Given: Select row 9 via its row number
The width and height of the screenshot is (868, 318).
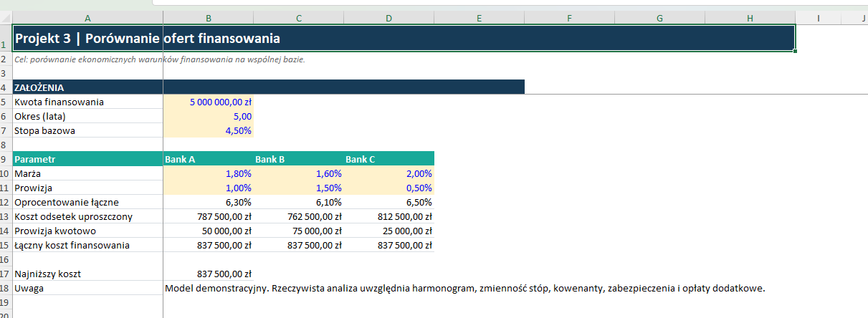Looking at the screenshot, I should click(6, 159).
